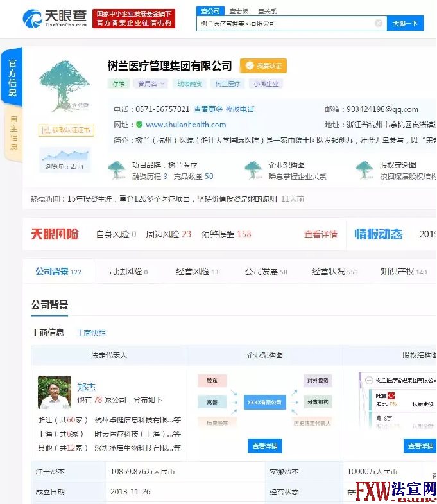Click the 2013-11-26 founding date value
This screenshot has width=437, height=504.
130,491
